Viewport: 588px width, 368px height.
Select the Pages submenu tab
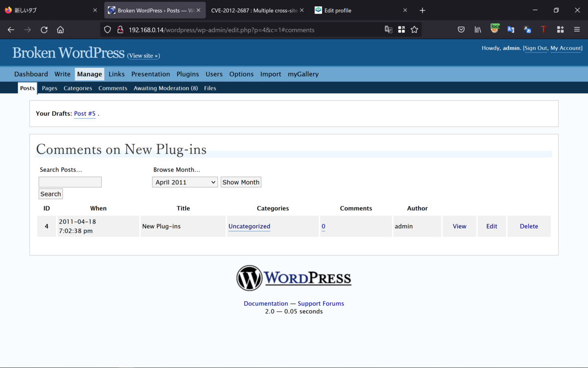point(49,88)
